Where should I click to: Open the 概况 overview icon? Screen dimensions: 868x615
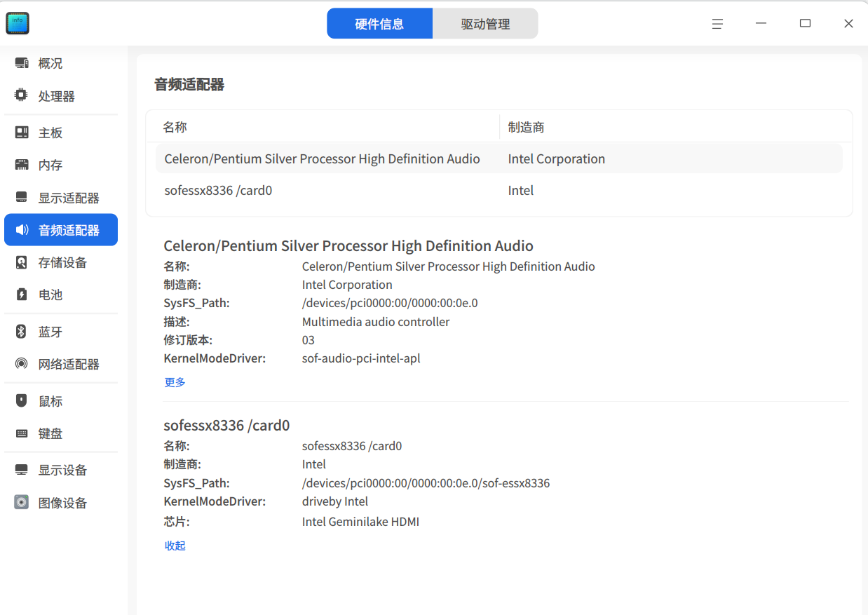[22, 64]
